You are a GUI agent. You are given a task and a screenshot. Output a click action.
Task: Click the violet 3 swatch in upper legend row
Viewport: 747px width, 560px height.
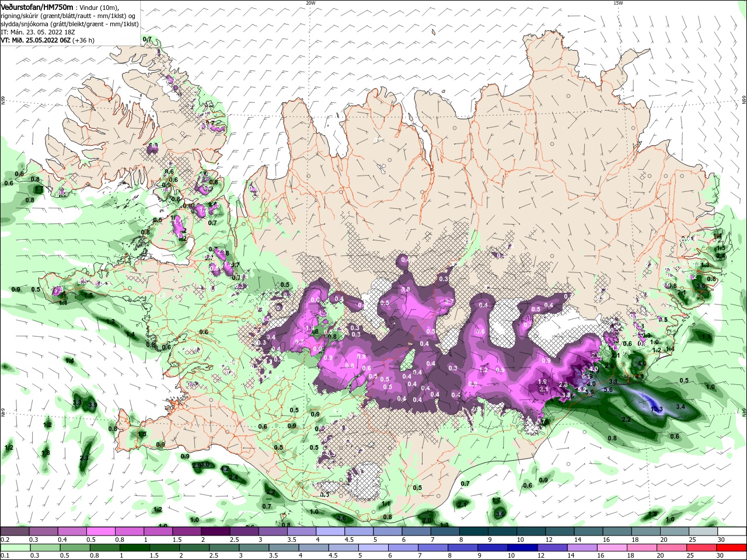(x=272, y=531)
